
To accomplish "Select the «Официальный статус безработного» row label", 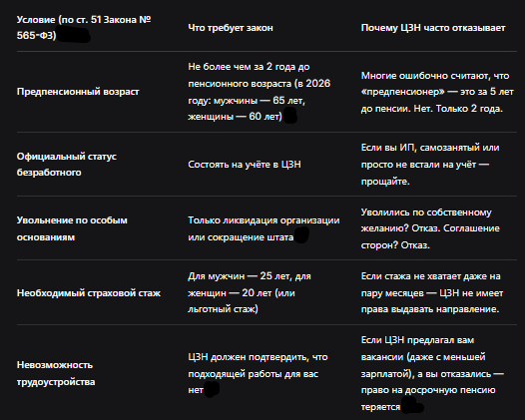I will [x=67, y=165].
